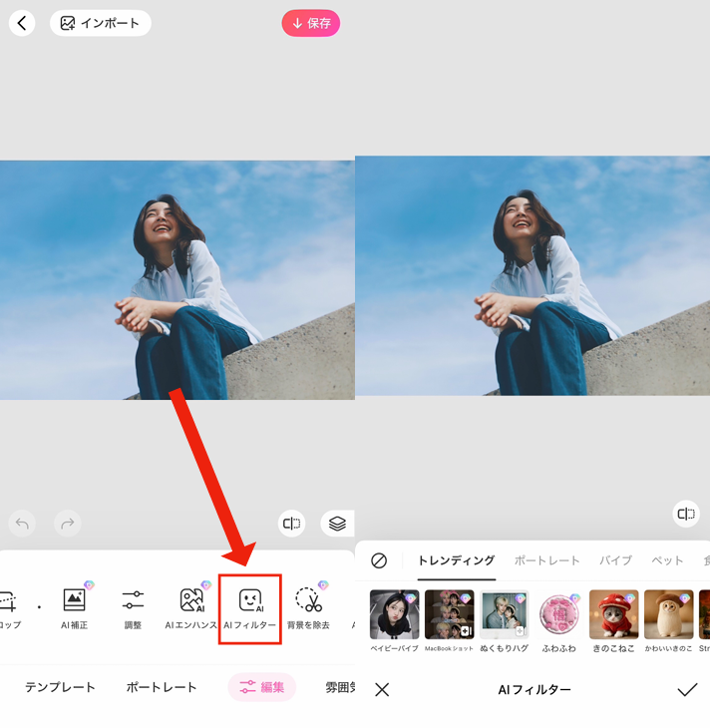
Task: Confirm AI filter with checkmark
Action: click(x=687, y=689)
